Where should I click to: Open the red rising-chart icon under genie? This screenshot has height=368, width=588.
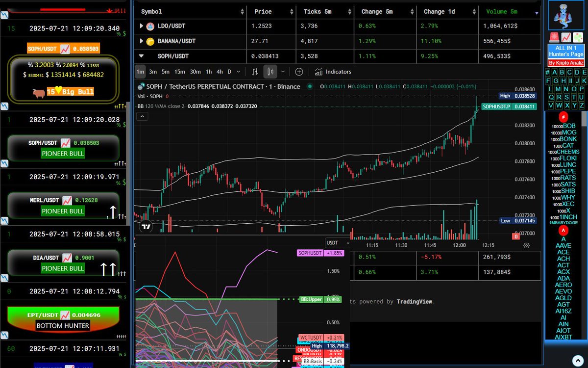pos(566,37)
